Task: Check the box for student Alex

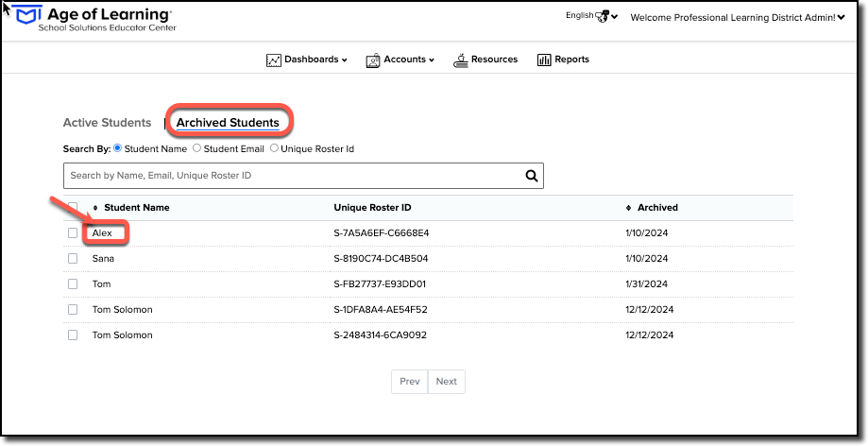Action: [73, 232]
